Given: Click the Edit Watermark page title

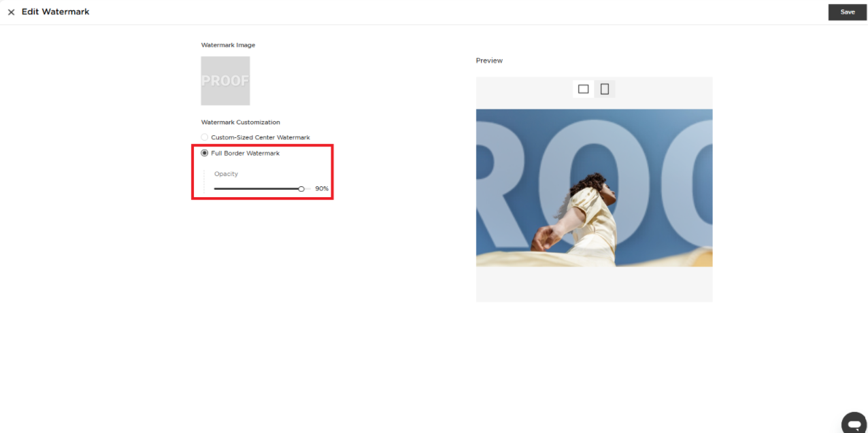Looking at the screenshot, I should [55, 12].
